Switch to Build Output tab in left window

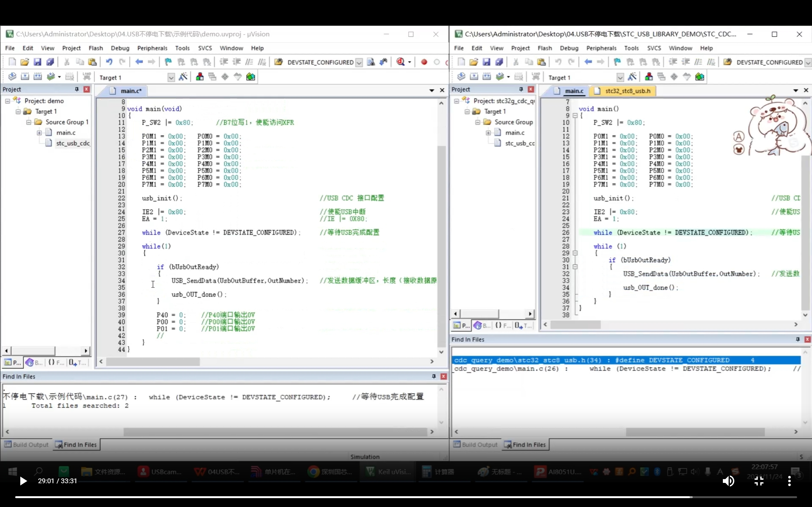[27, 445]
